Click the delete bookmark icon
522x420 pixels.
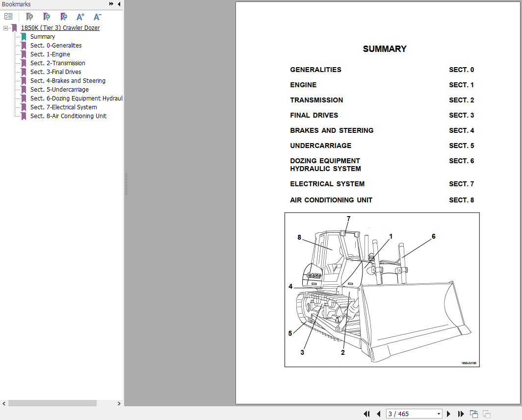[29, 17]
